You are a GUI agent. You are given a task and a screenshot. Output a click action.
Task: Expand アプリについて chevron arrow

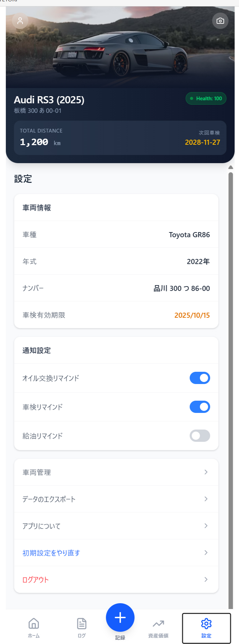[x=206, y=526]
